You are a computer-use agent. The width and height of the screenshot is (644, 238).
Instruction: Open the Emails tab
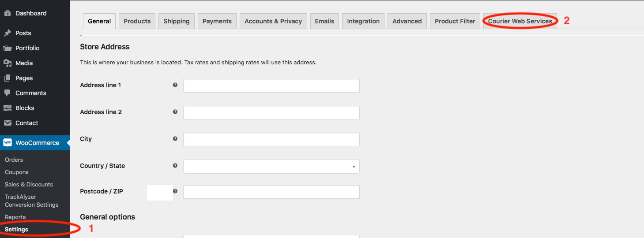point(324,21)
